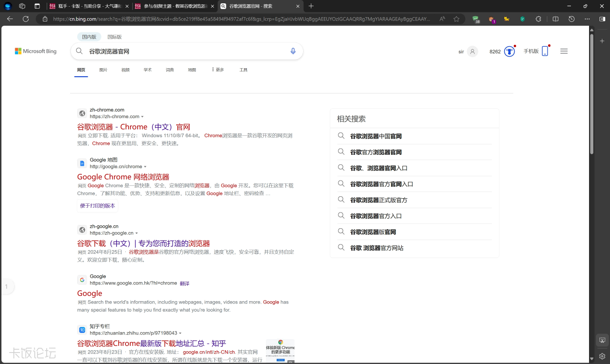Click the sidebar screenshot icon above the gear
The height and width of the screenshot is (364, 610).
click(602, 340)
